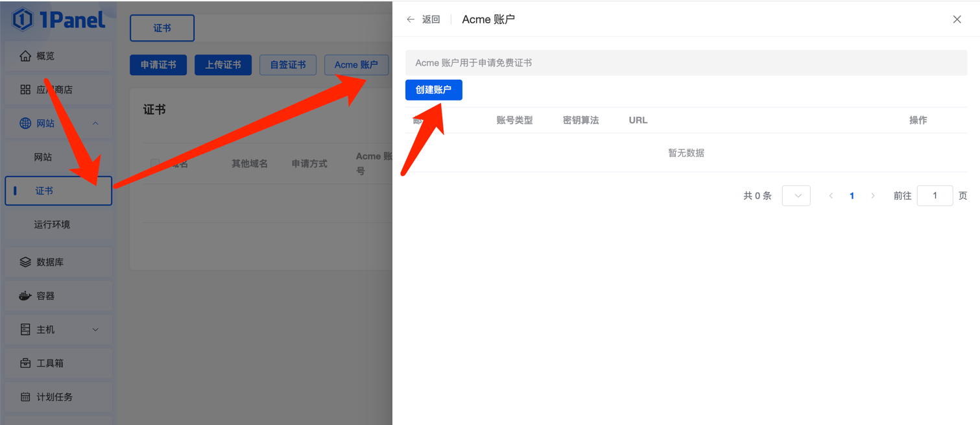Click the 工具箱 toolbox icon
980x425 pixels.
tap(25, 363)
